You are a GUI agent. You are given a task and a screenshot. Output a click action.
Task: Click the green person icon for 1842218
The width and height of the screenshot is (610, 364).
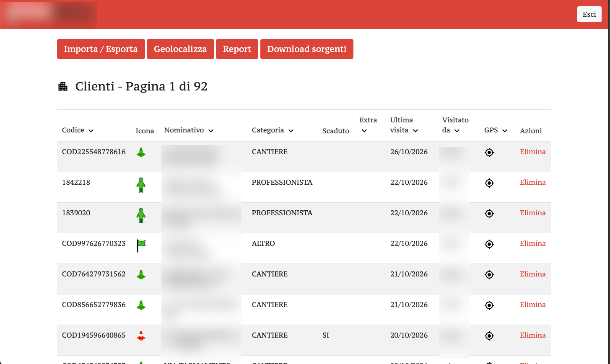pos(141,185)
